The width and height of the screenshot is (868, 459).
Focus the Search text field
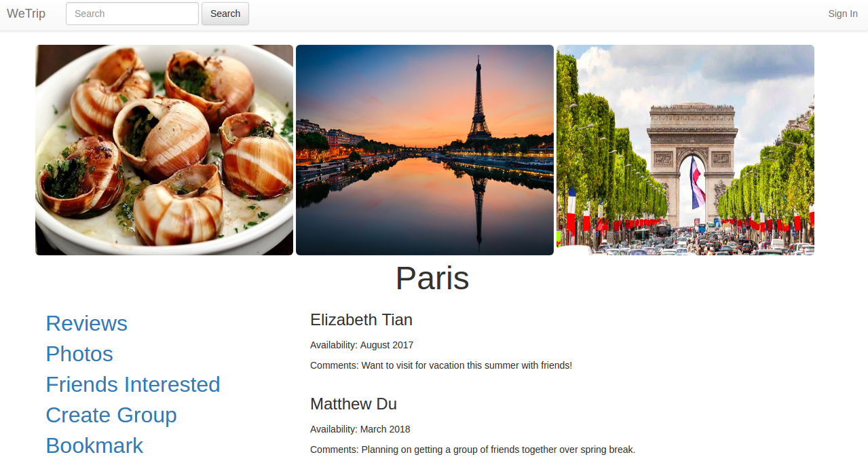pyautogui.click(x=132, y=14)
